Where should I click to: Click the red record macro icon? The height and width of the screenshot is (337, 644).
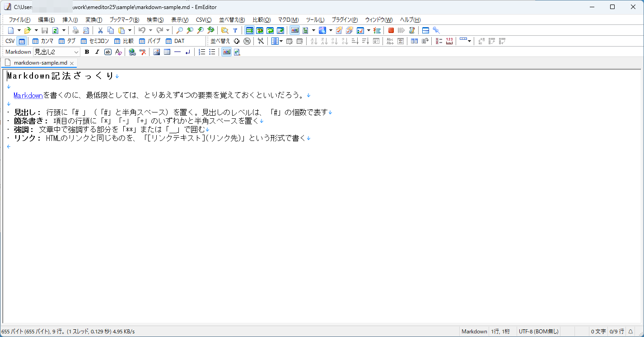coord(390,30)
